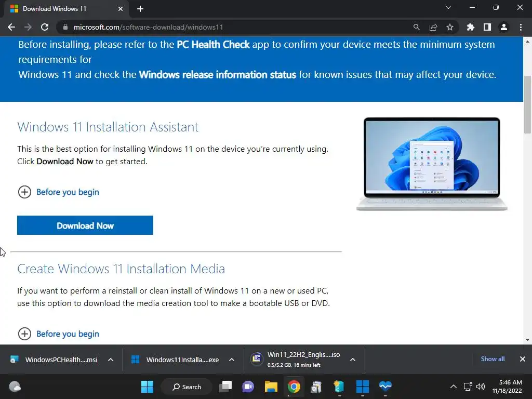Toggle the Chrome side panel
This screenshot has height=399, width=532.
(487, 27)
